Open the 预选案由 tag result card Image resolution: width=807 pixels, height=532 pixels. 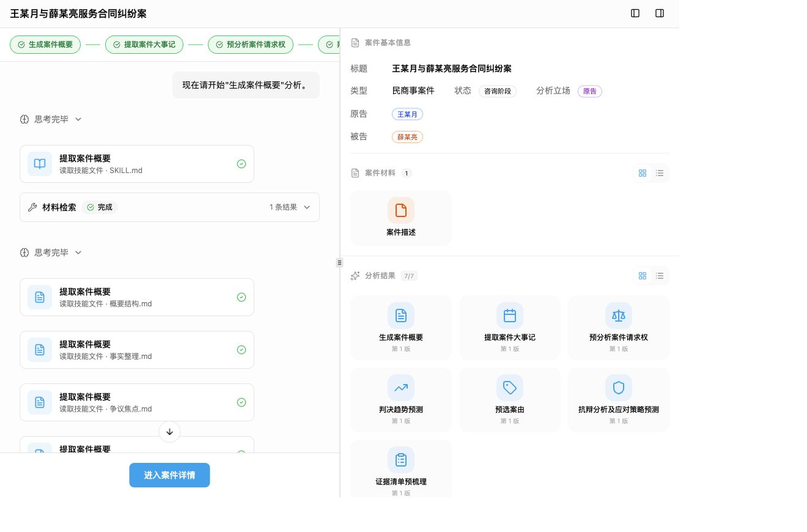[510, 400]
